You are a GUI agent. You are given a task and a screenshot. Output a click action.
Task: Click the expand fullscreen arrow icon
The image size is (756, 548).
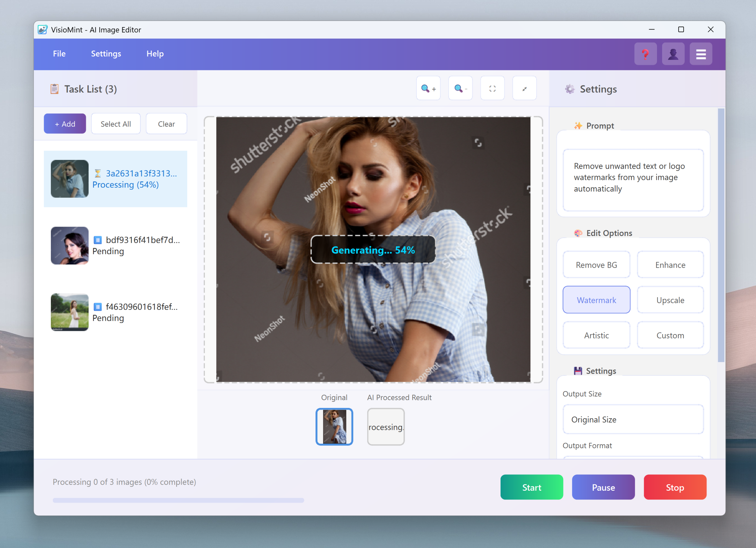click(524, 88)
